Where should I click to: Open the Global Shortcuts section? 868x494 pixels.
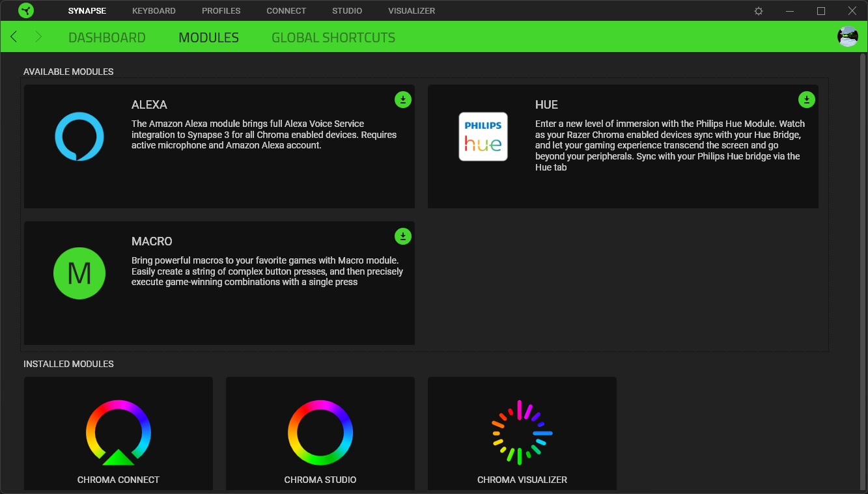tap(333, 38)
